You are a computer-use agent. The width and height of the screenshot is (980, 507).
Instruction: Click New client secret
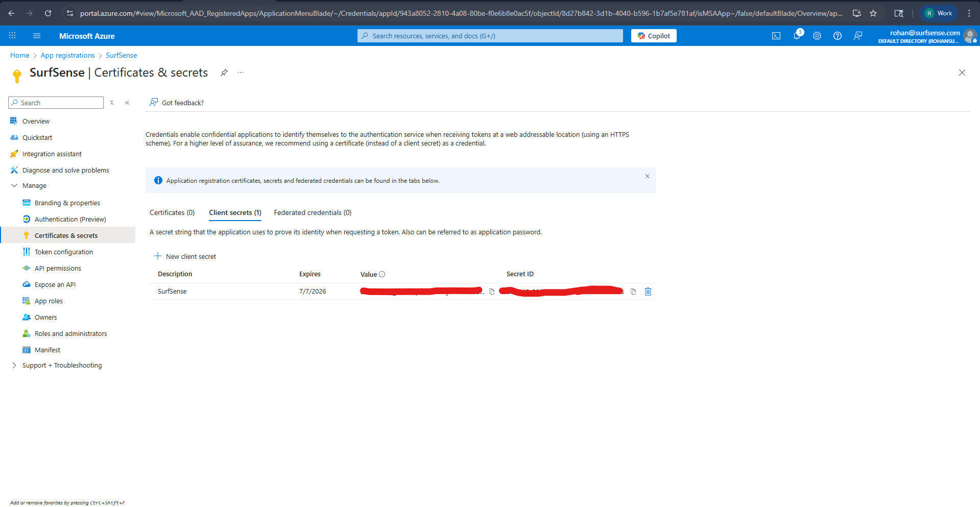tap(185, 256)
